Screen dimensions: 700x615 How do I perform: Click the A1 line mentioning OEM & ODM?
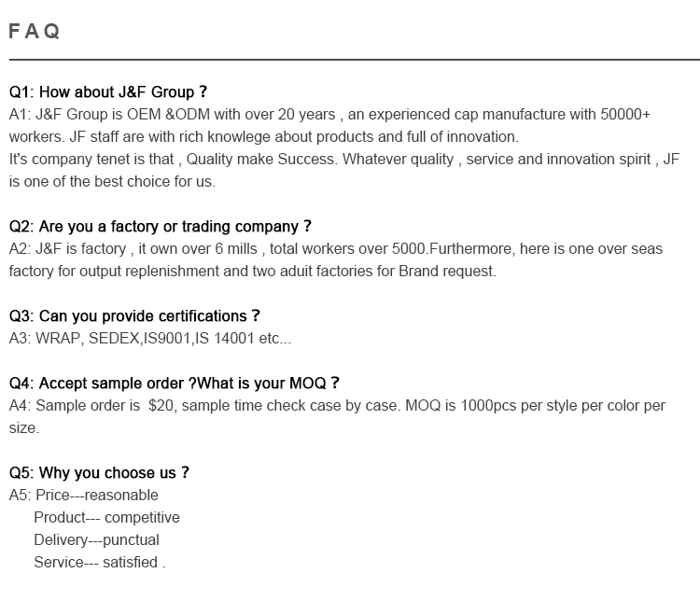point(329,115)
